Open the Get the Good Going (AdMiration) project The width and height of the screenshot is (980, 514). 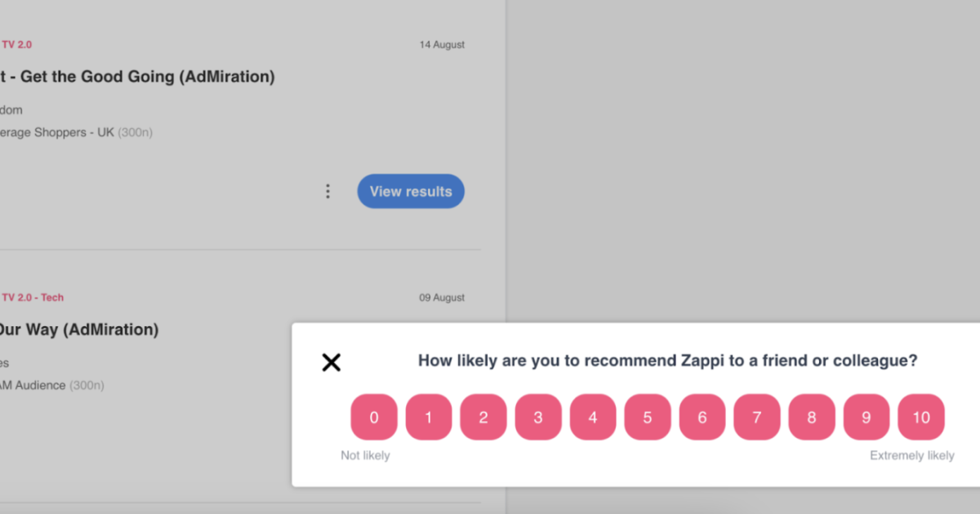pos(137,76)
